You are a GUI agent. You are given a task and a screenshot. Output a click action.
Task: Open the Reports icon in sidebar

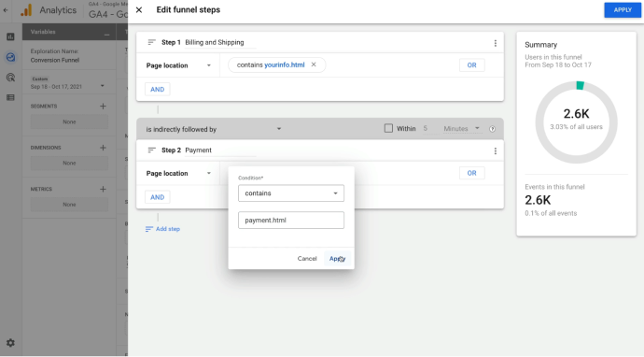tap(10, 36)
